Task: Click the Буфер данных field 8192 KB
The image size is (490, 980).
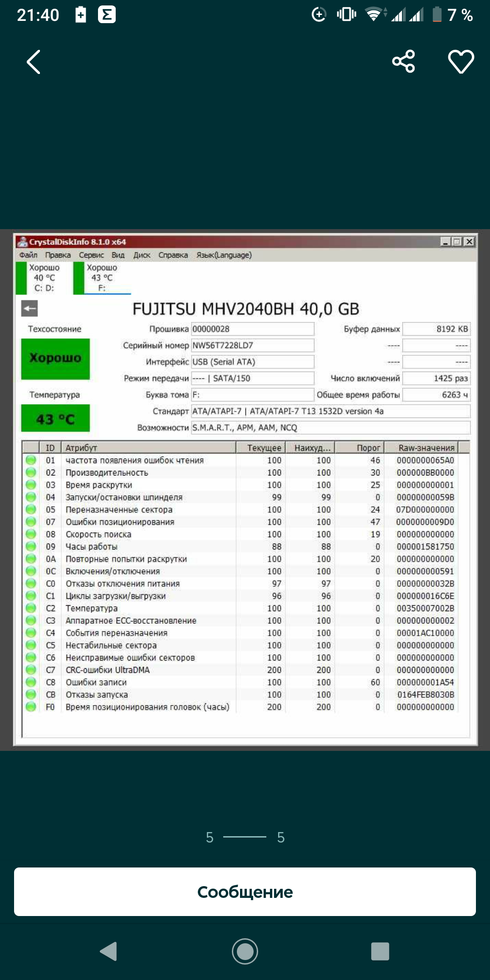Action: point(436,329)
